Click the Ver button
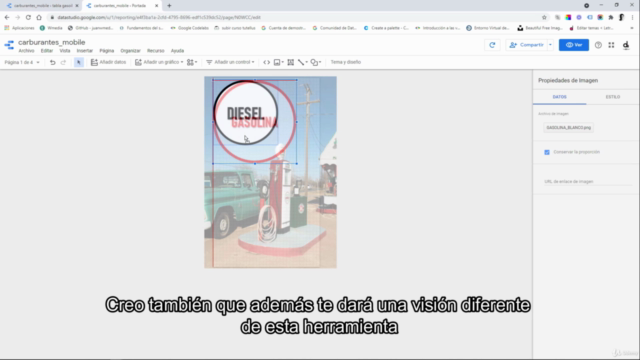640x360 pixels. point(573,45)
